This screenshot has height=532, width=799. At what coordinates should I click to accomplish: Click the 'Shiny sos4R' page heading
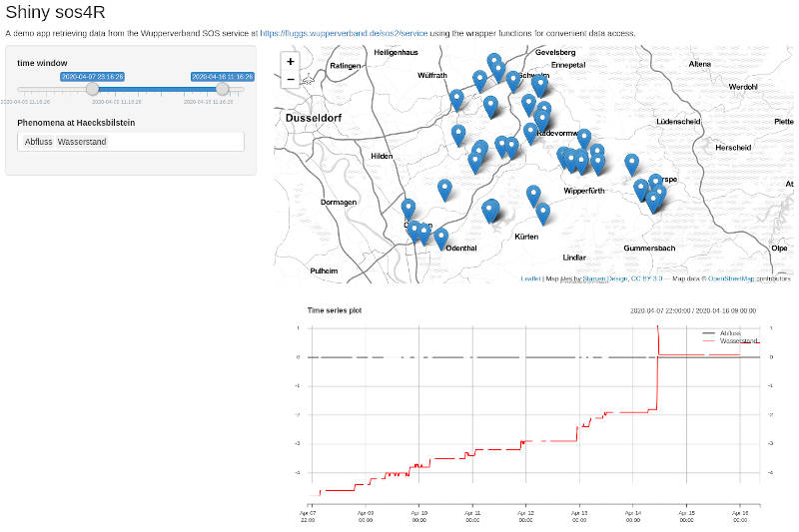(55, 12)
